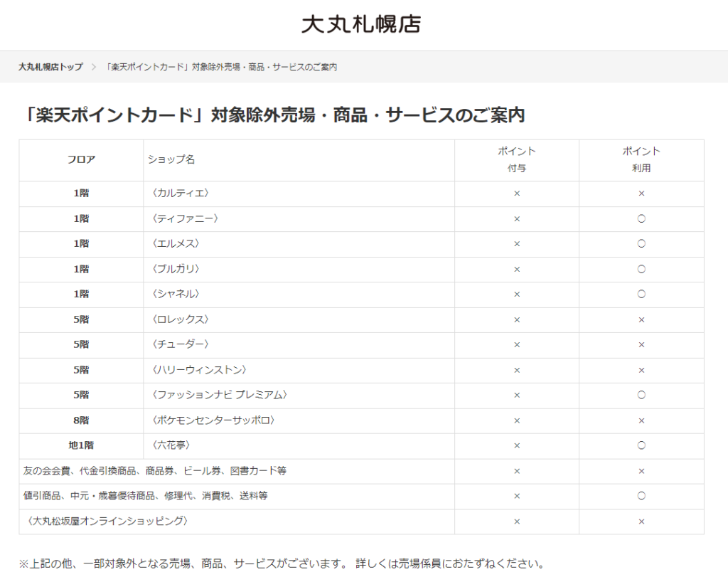Select the 〈ロレックス〉 shop name
The height and width of the screenshot is (577, 728).
[x=181, y=319]
